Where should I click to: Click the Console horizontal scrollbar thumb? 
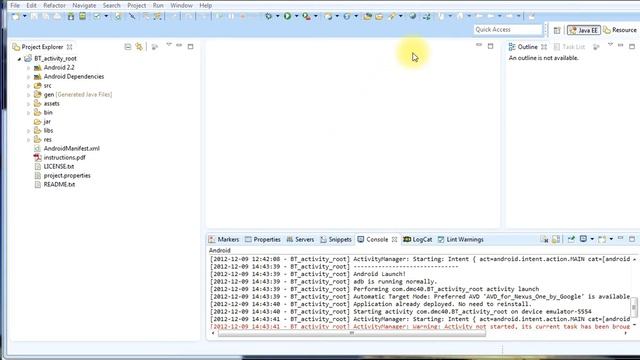tap(352, 333)
